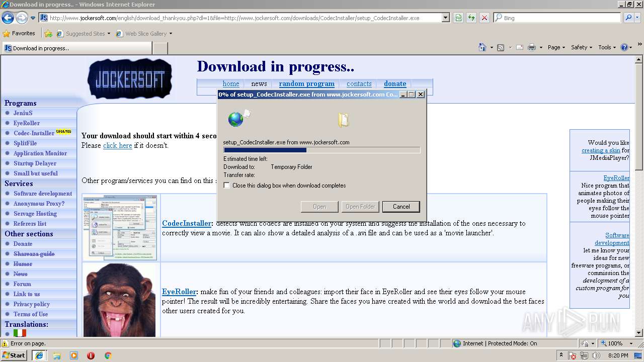Click the Italian flag translation link
Image resolution: width=644 pixels, height=362 pixels.
click(20, 333)
